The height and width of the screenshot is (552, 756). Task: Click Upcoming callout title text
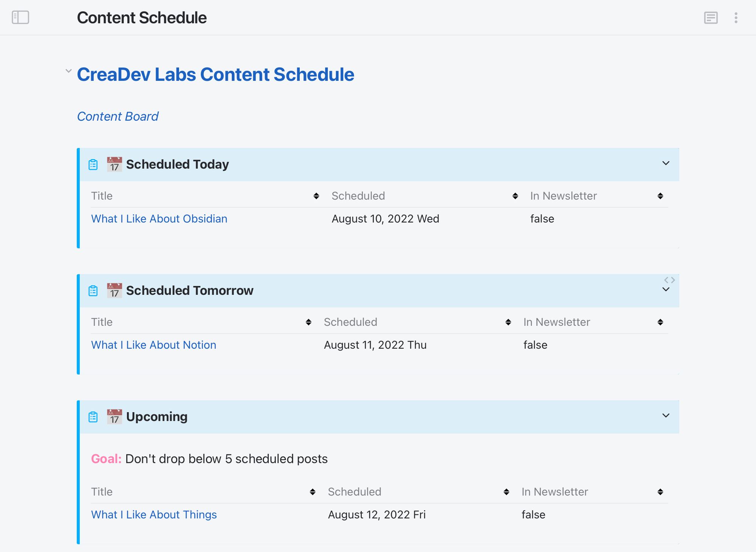point(156,417)
